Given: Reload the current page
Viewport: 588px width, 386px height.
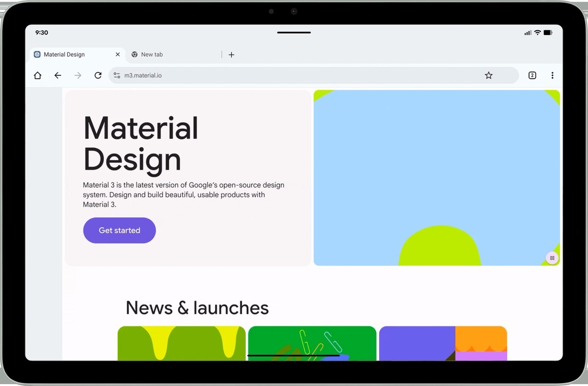Looking at the screenshot, I should click(98, 75).
